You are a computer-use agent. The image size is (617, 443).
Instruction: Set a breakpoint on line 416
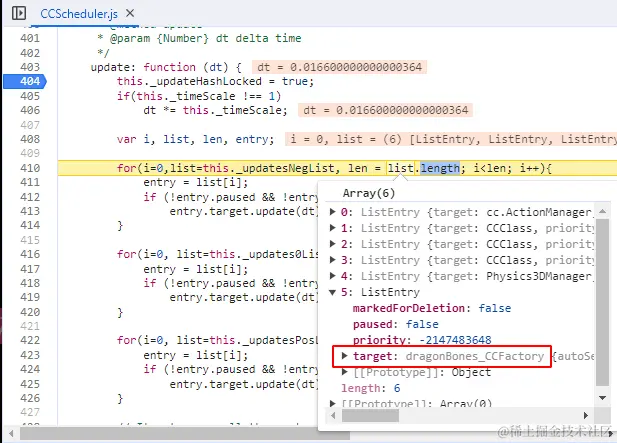tap(30, 254)
